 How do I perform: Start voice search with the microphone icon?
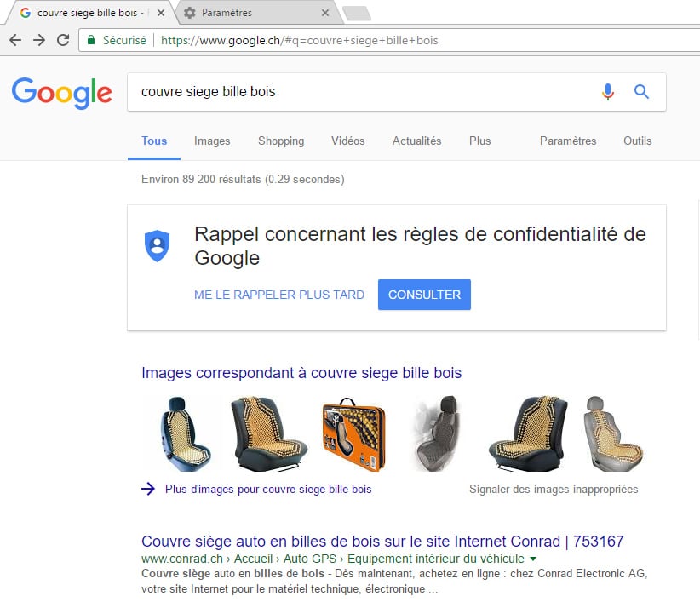[x=607, y=92]
